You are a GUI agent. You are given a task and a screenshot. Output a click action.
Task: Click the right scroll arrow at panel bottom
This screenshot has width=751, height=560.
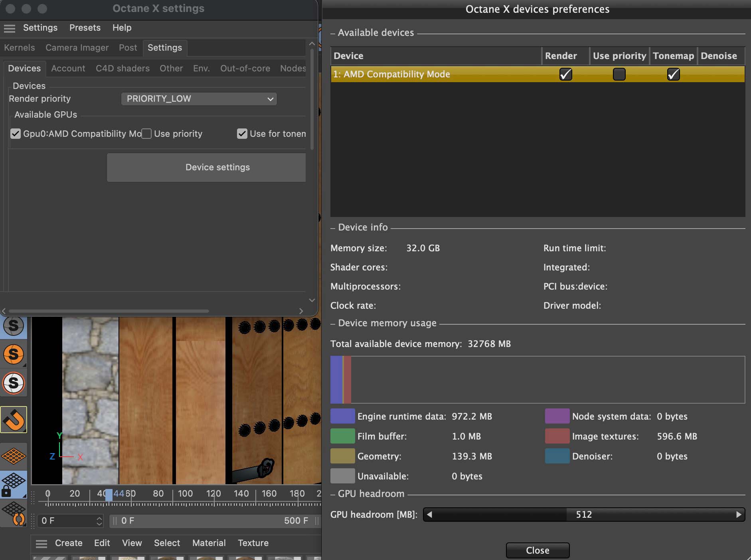[301, 311]
